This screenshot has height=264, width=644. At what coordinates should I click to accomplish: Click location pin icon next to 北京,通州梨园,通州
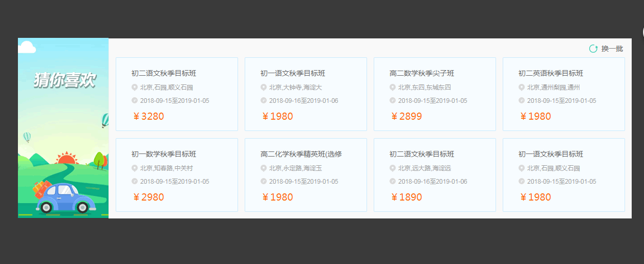(x=522, y=87)
